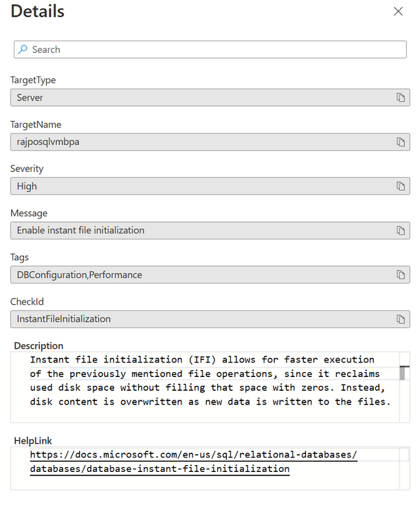Copy the CheckId value
The height and width of the screenshot is (516, 420).
400,319
